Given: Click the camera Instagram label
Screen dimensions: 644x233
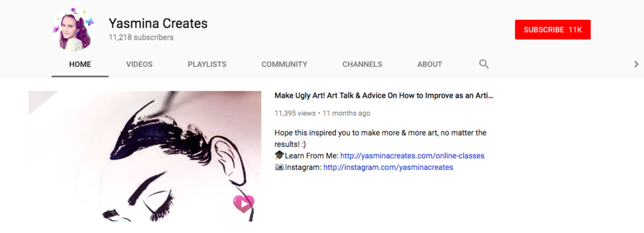Looking at the screenshot, I should point(298,167).
